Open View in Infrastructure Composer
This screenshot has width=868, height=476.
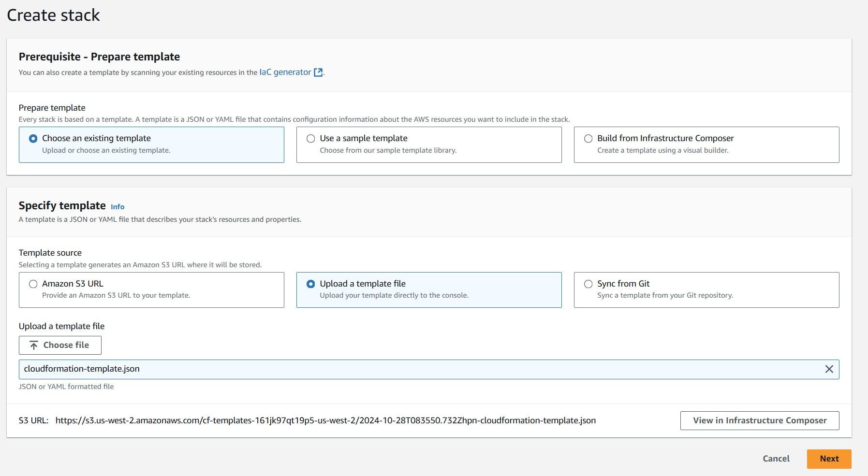759,420
